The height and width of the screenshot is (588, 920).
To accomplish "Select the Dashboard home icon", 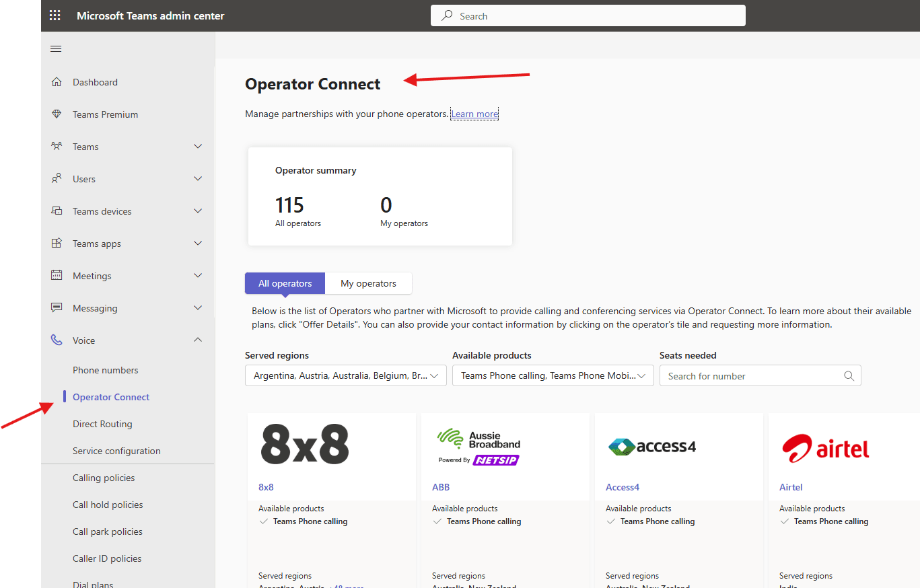I will click(57, 81).
